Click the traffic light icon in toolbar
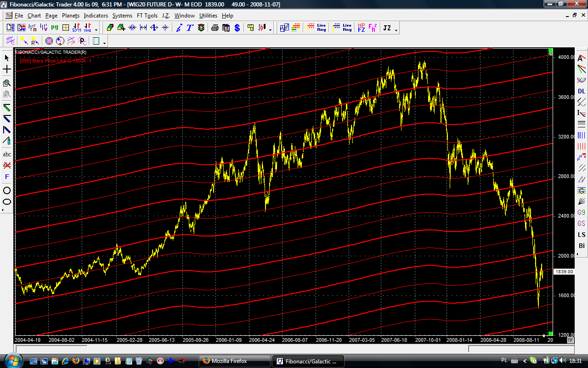The width and height of the screenshot is (588, 368). tap(201, 28)
